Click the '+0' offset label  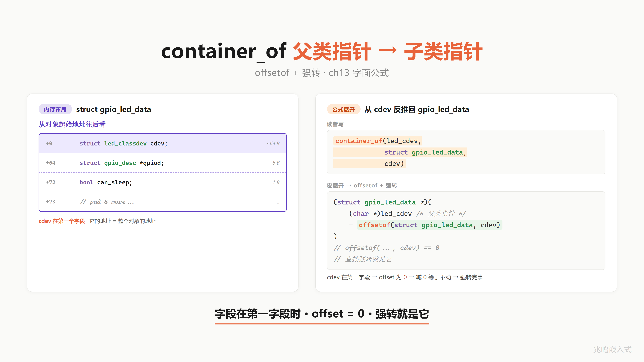coord(49,143)
